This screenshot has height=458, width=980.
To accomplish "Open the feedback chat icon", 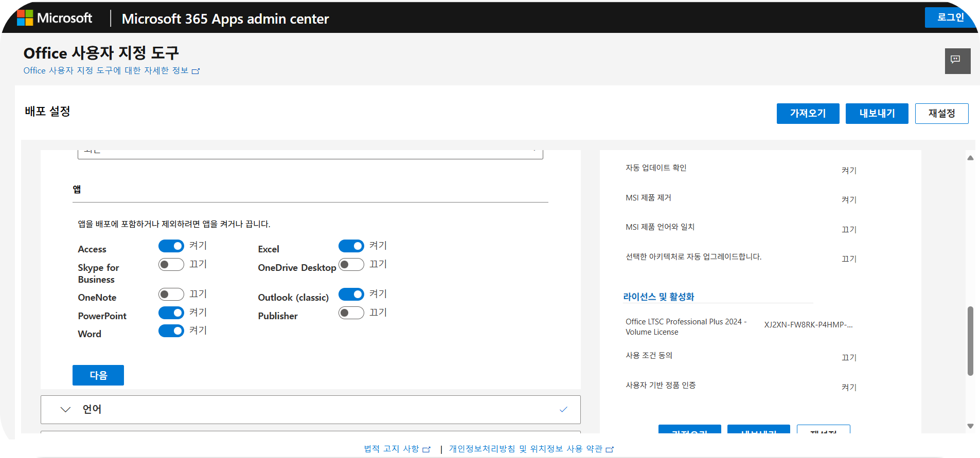I will 957,61.
